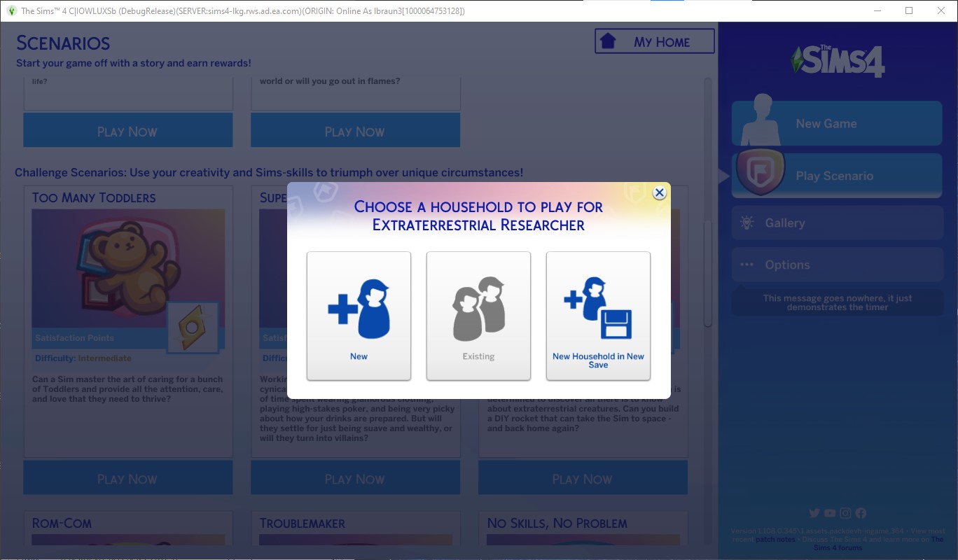Open the Options menu item
This screenshot has height=560, width=958.
(x=837, y=265)
